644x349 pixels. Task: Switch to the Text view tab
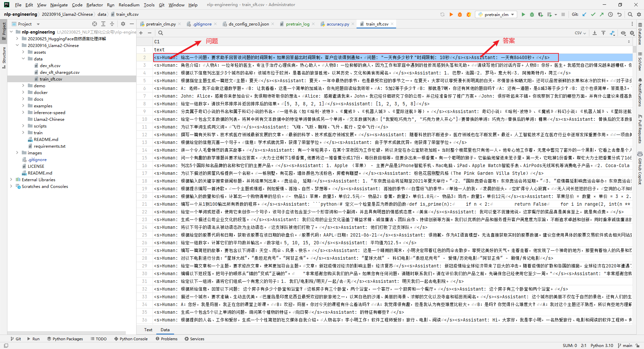[148, 330]
